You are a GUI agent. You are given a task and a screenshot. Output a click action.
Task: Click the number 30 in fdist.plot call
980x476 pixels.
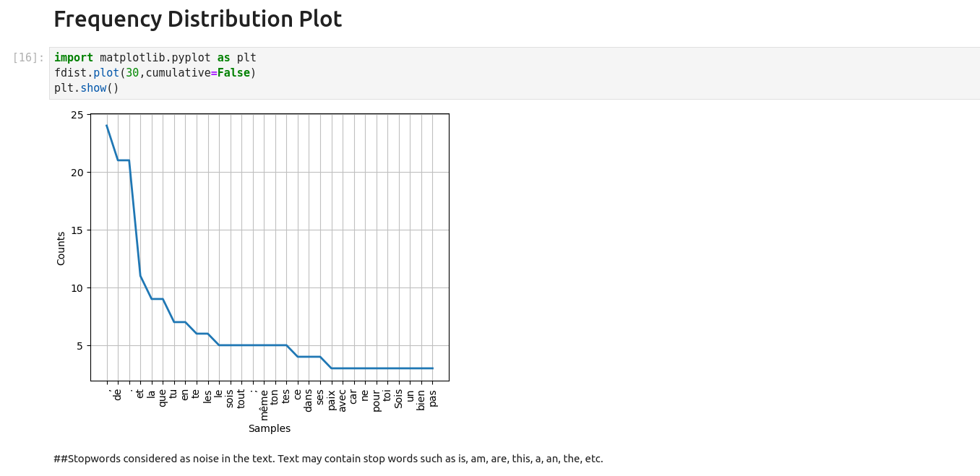tap(132, 73)
